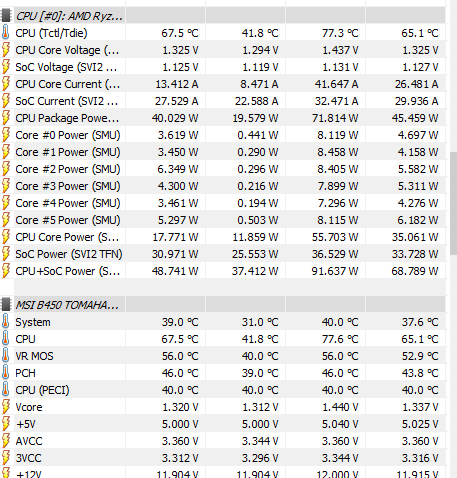Click the vertical scrollbar thumb
The image size is (457, 478).
(x=453, y=203)
